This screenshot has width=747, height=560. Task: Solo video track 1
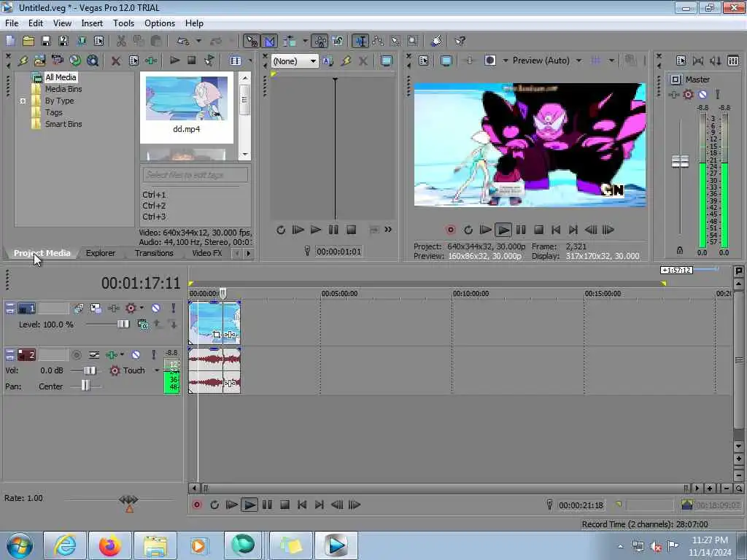174,308
